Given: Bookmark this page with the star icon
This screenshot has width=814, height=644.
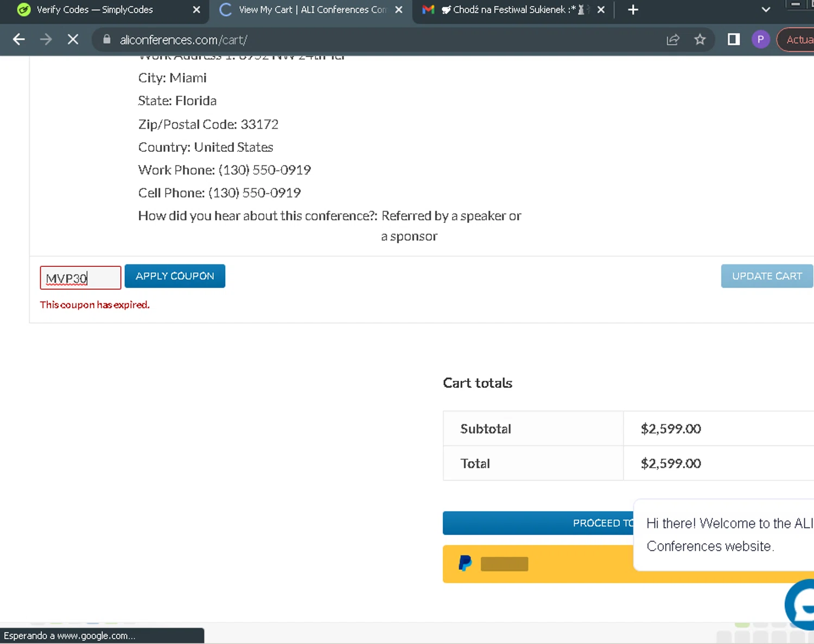Looking at the screenshot, I should [x=700, y=40].
